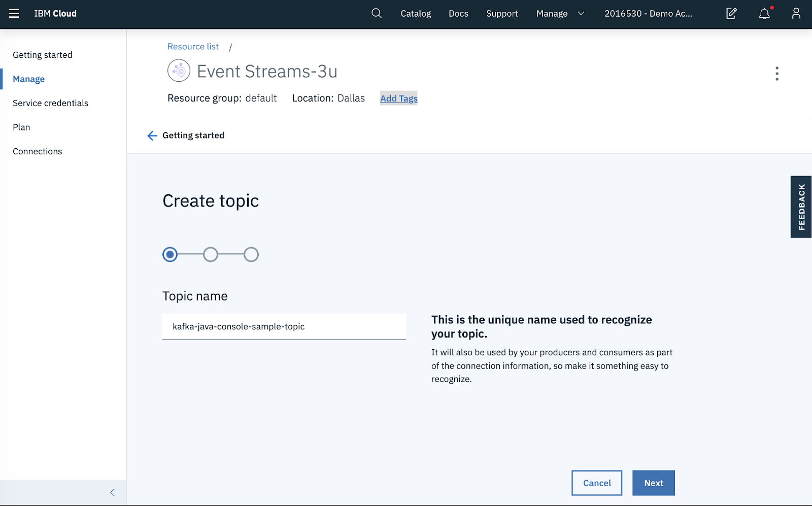The image size is (812, 506).
Task: Click the Cancel button
Action: click(x=597, y=483)
